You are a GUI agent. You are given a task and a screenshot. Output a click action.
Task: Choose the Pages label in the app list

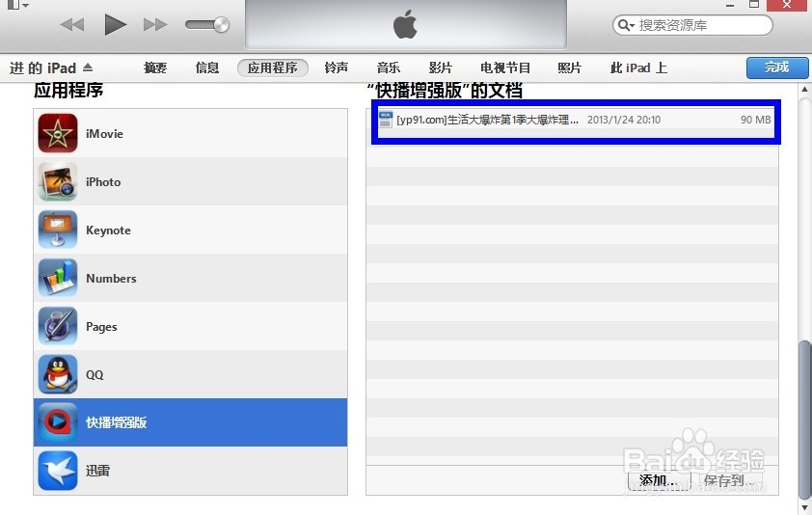[101, 327]
